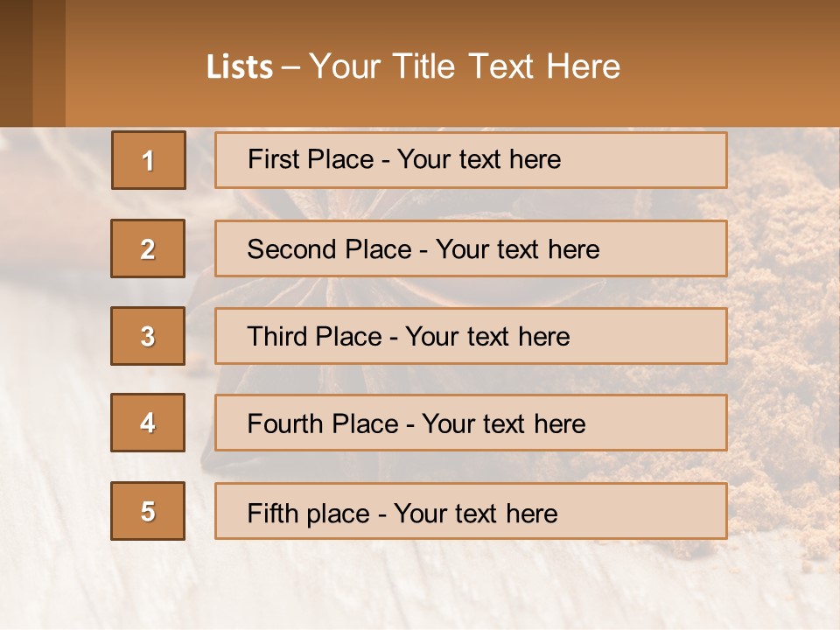Select the box labeled 3
The height and width of the screenshot is (630, 840).
tap(148, 336)
